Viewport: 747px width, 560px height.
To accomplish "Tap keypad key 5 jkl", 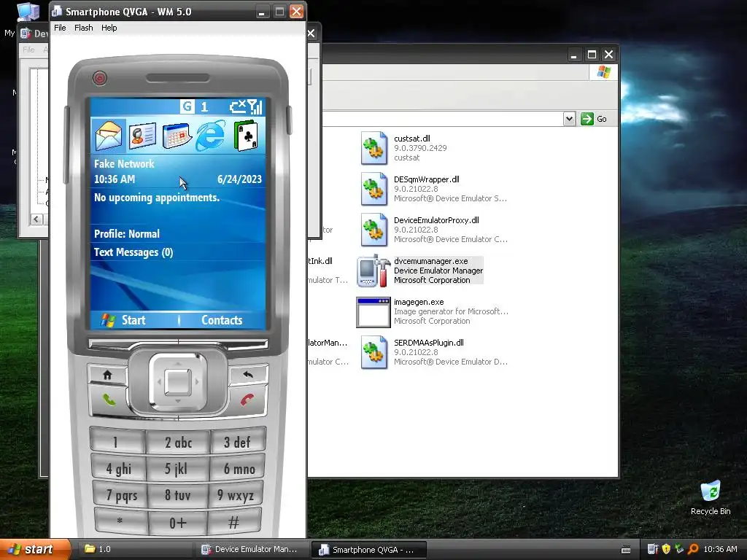I will 177,469.
